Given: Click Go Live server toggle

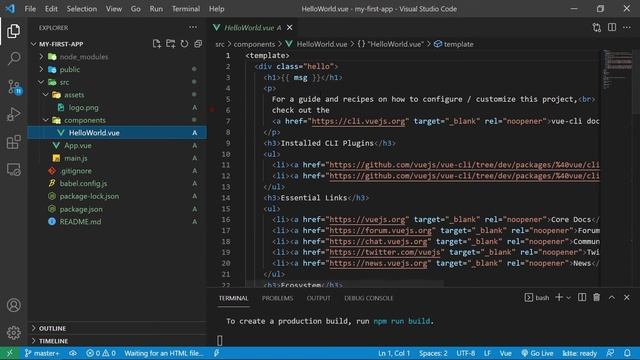Looking at the screenshot, I should [537, 353].
